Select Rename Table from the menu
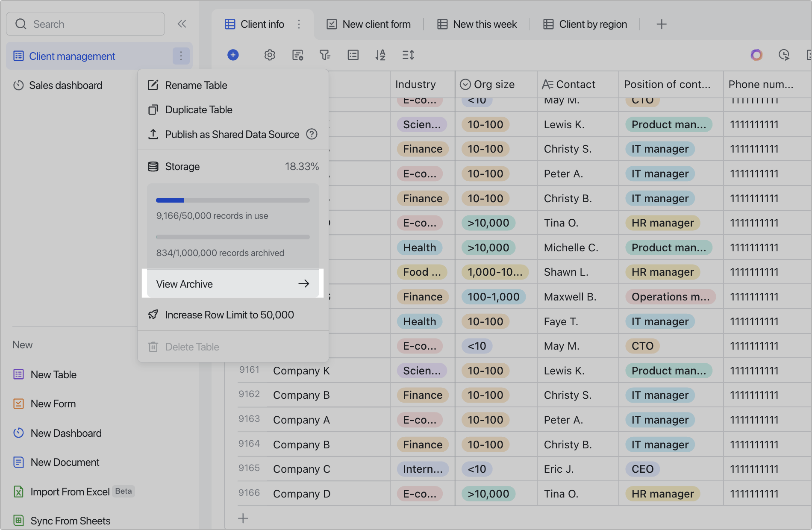Viewport: 812px width, 530px height. click(196, 85)
